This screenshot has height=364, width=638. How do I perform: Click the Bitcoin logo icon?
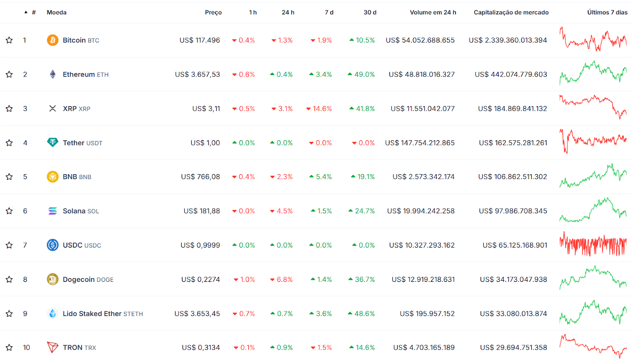point(53,40)
